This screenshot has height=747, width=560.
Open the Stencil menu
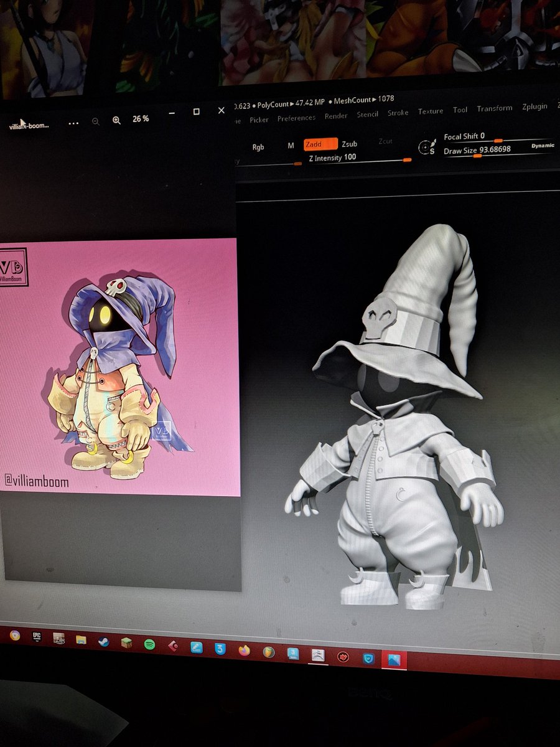point(368,115)
